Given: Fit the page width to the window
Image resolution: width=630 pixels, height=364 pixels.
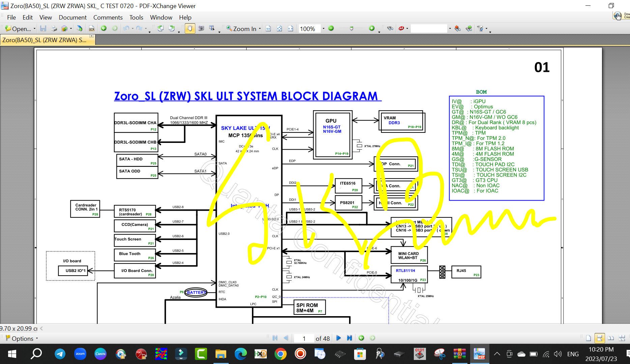Looking at the screenshot, I should pos(291,29).
